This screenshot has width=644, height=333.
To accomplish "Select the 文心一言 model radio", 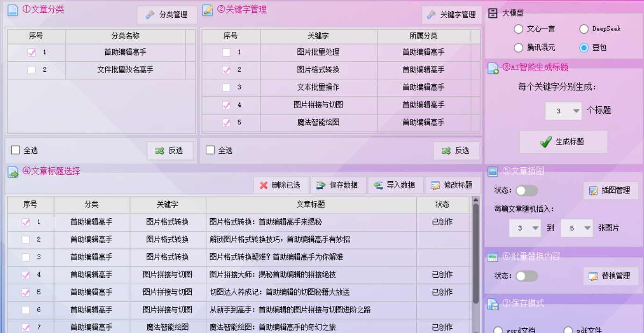I will tap(518, 29).
